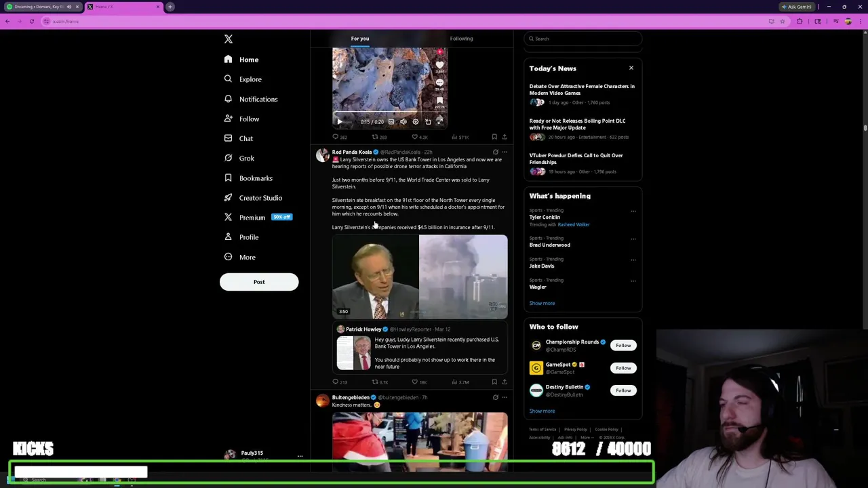The height and width of the screenshot is (488, 868).
Task: Like the top video post with 4.2K likes
Action: tap(420, 137)
